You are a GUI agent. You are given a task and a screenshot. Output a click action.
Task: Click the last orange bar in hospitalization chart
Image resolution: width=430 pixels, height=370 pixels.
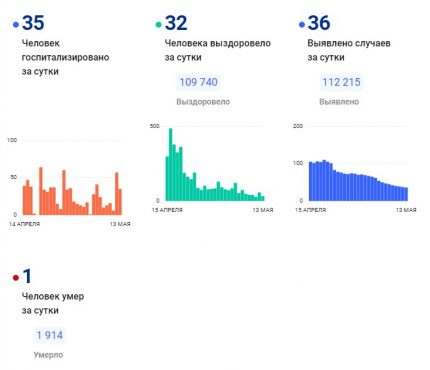pos(120,202)
